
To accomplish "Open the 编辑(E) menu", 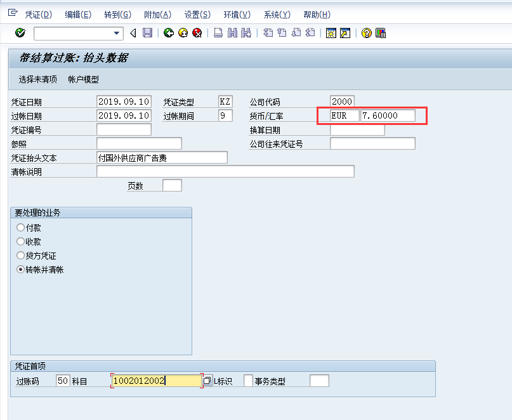I will pyautogui.click(x=78, y=15).
